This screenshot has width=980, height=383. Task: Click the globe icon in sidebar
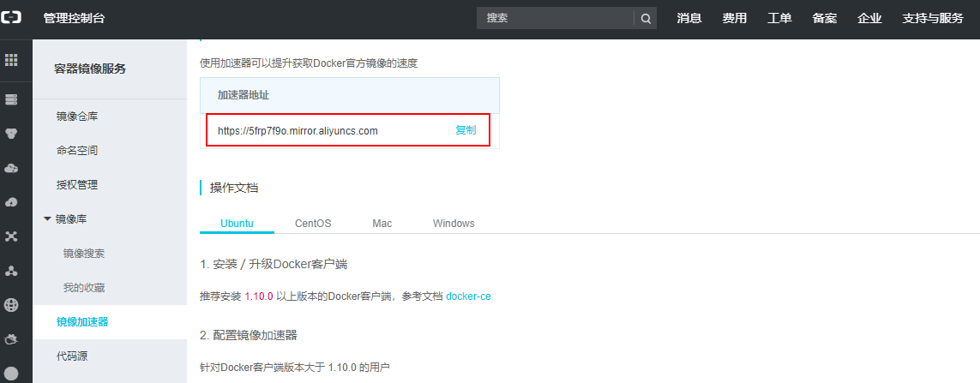11,305
